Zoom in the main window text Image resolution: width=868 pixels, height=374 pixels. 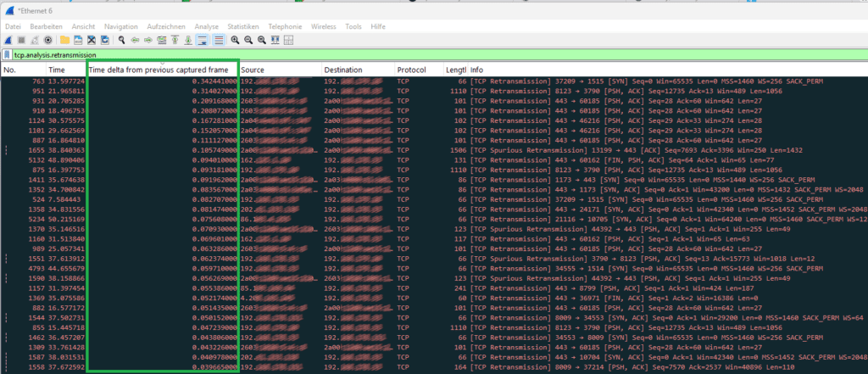coord(235,40)
